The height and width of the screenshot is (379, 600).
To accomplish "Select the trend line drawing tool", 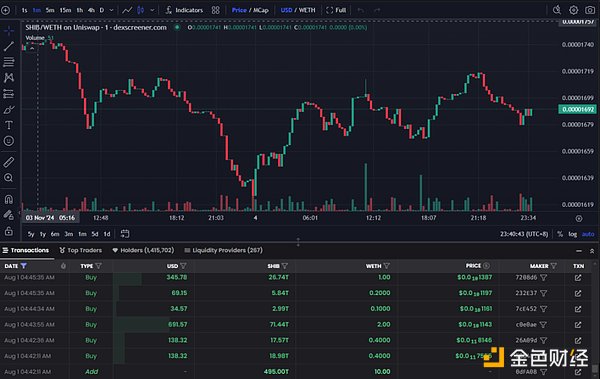I will (x=8, y=46).
